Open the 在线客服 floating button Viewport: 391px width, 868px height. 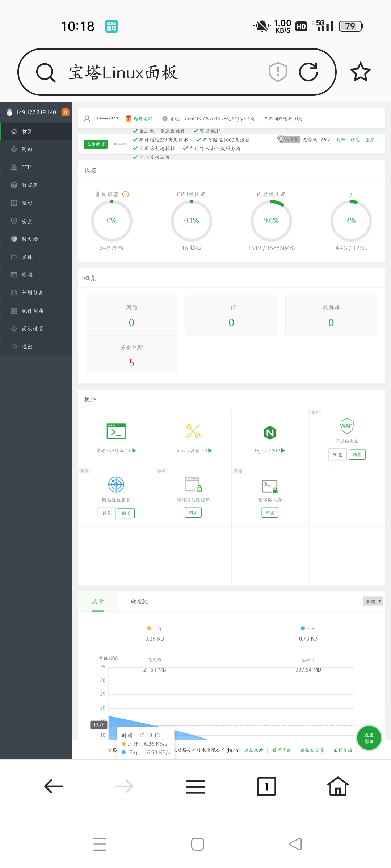coord(369,738)
